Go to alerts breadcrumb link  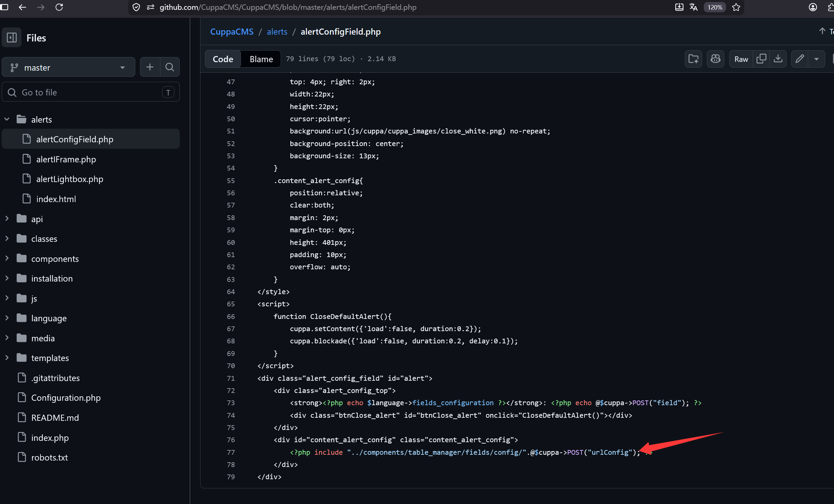(277, 32)
